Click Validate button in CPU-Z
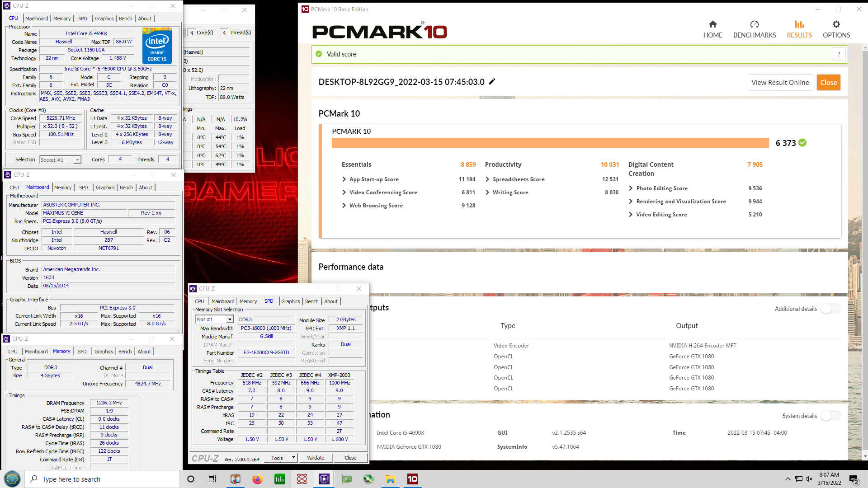Viewport: 868px width, 488px height. point(316,458)
